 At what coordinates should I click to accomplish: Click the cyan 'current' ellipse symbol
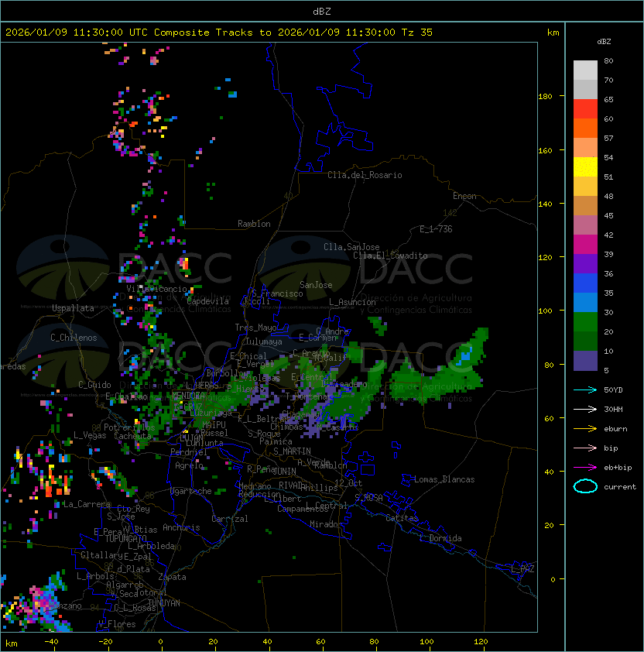(585, 486)
